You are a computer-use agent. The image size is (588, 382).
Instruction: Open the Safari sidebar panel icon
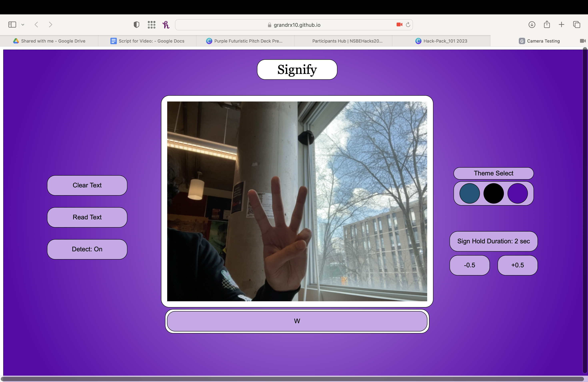pyautogui.click(x=12, y=25)
